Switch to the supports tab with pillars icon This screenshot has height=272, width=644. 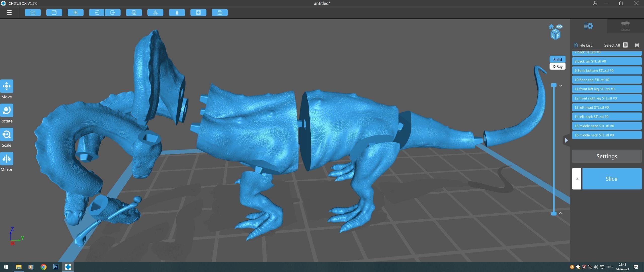(x=625, y=26)
